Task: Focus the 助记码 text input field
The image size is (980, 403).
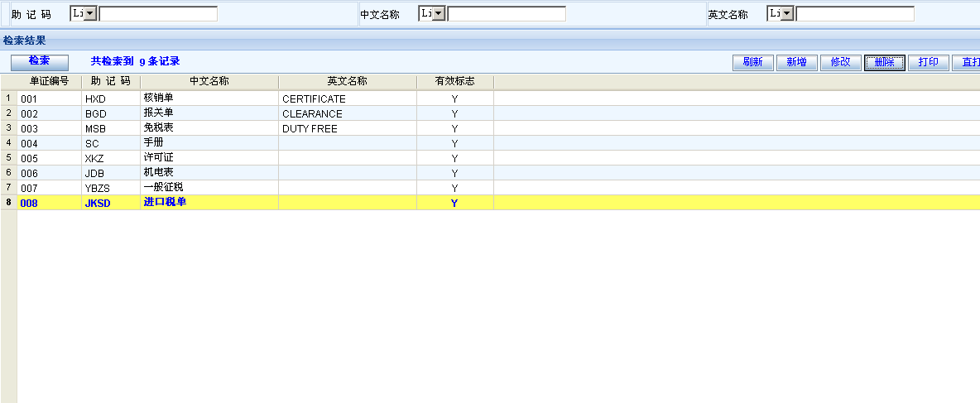Action: 158,14
